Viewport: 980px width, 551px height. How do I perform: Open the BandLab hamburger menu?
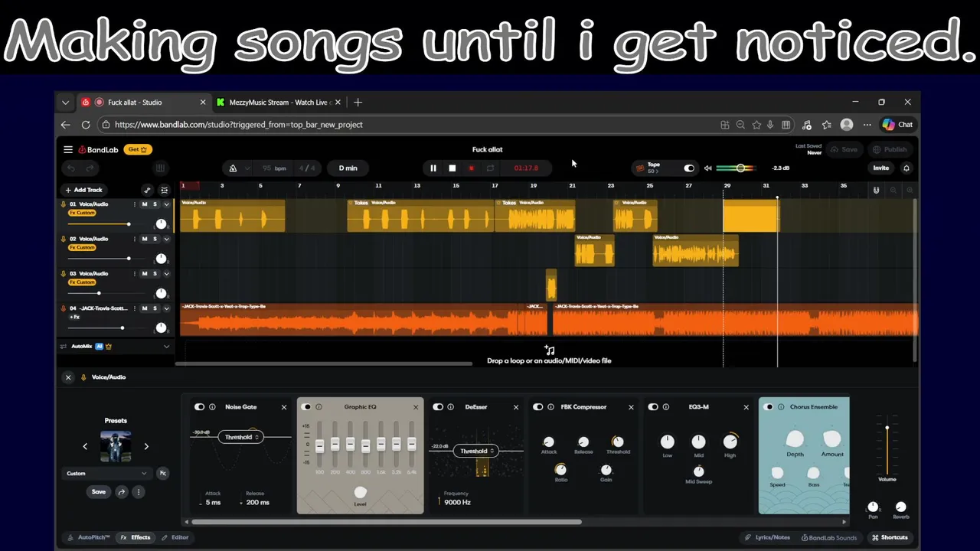click(x=68, y=150)
